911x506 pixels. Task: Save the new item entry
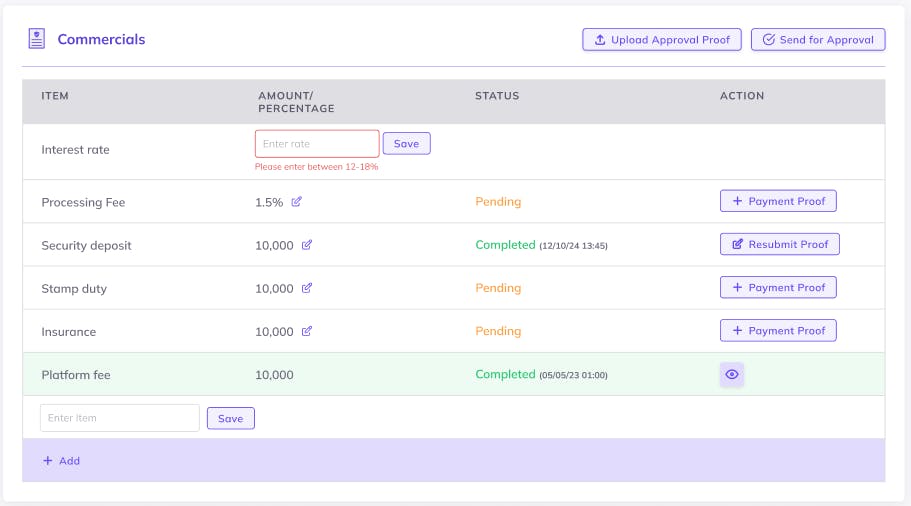tap(230, 418)
